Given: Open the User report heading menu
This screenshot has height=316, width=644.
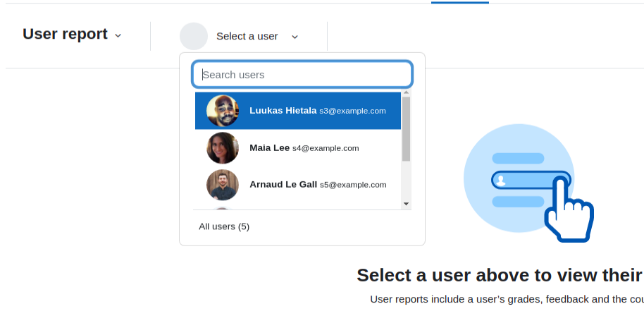Looking at the screenshot, I should tap(65, 34).
